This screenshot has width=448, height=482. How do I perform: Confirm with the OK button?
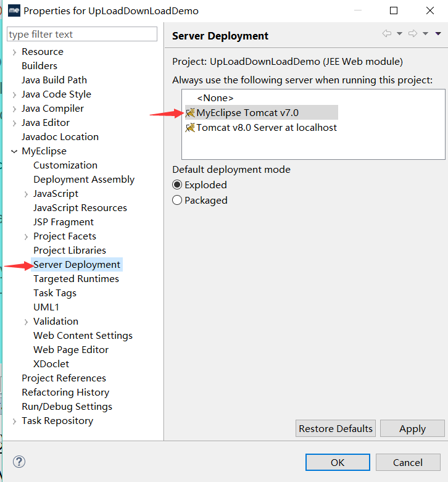(x=338, y=462)
